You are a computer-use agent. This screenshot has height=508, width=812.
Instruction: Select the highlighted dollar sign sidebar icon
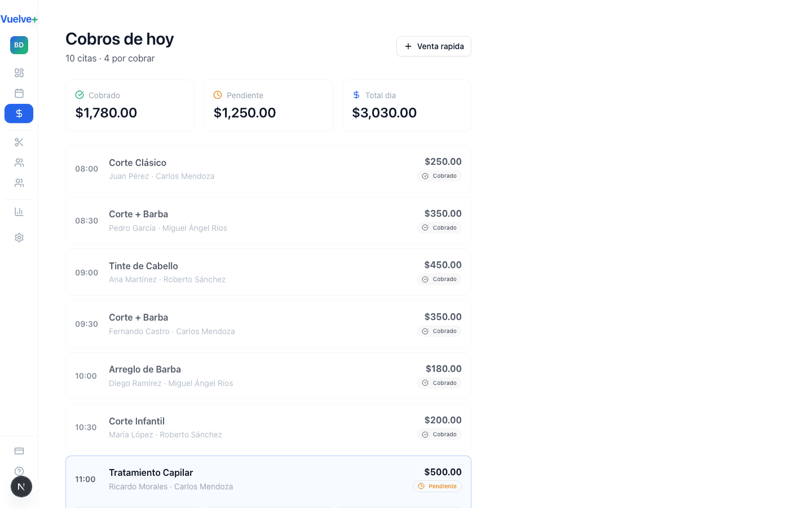[19, 113]
